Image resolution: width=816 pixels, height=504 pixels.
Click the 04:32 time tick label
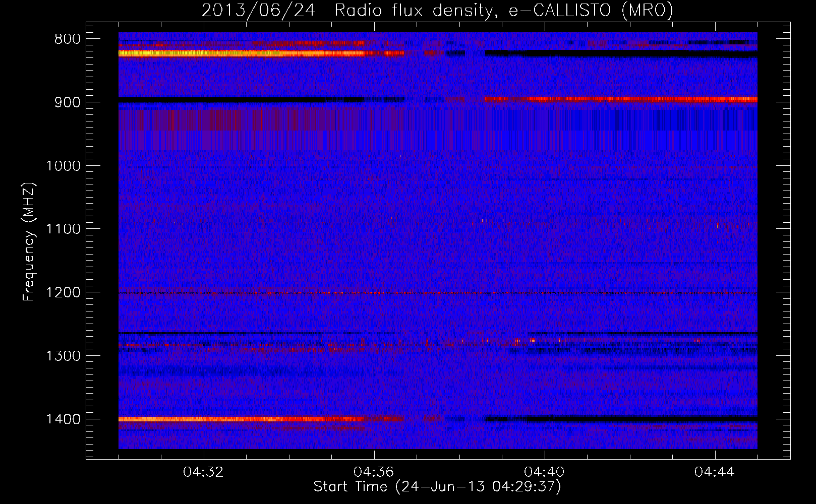(204, 472)
